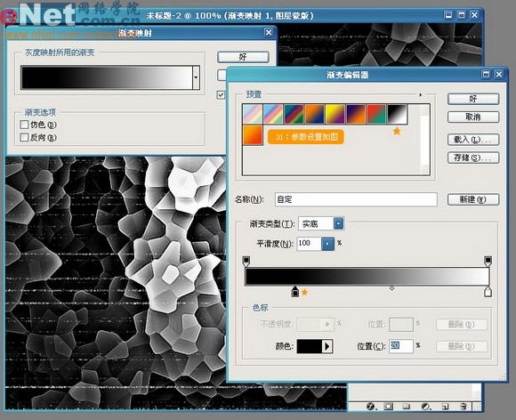Create new layer group folder icon
Image resolution: width=516 pixels, height=420 pixels.
pyautogui.click(x=406, y=407)
